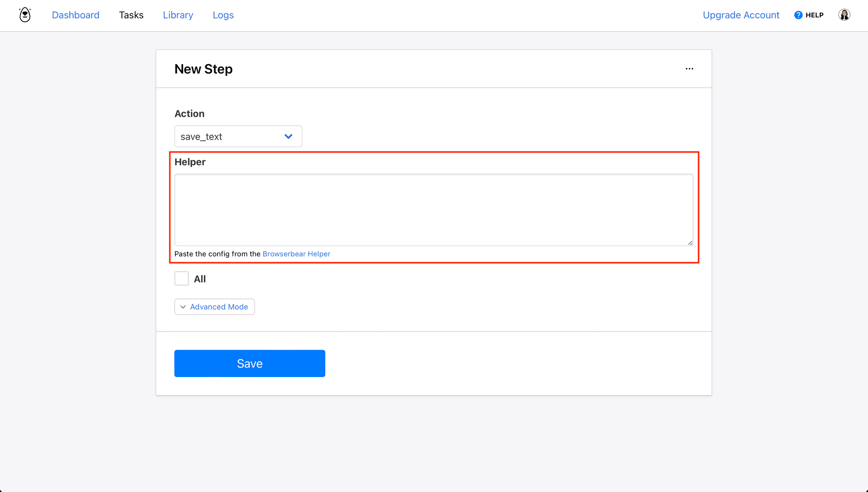Open the Library page
Image resolution: width=868 pixels, height=492 pixels.
[178, 15]
